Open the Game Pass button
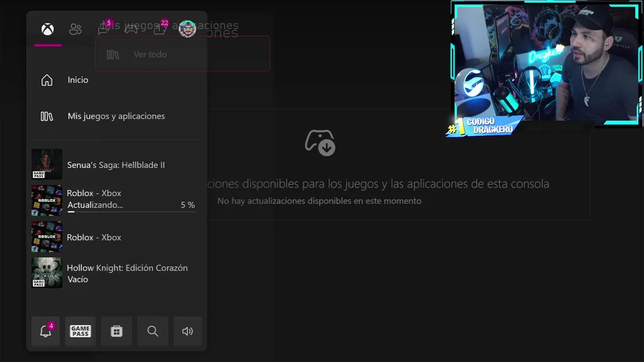This screenshot has height=362, width=644. pos(80,331)
